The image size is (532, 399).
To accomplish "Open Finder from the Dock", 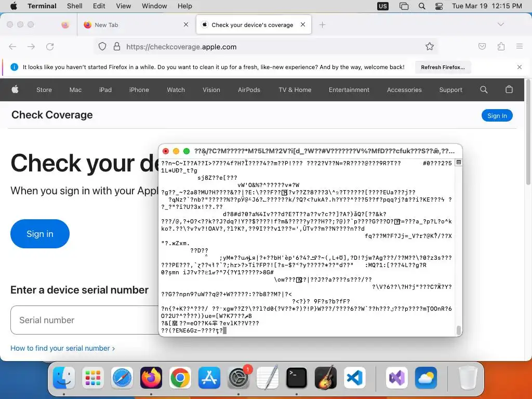I will point(64,378).
